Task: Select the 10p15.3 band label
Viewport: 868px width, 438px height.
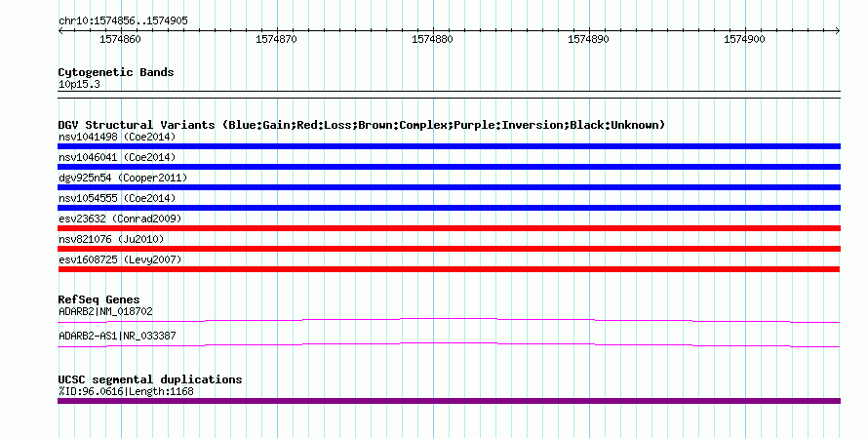Action: [x=79, y=84]
